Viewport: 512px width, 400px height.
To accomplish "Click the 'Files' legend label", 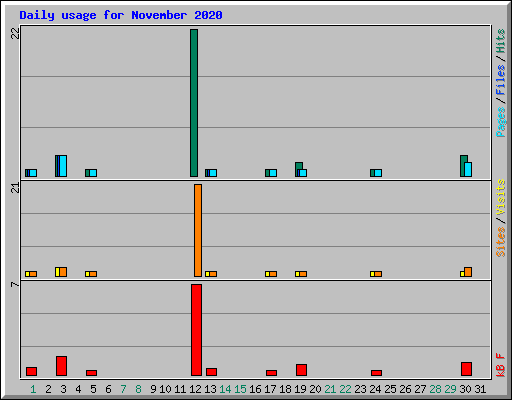I will 500,80.
